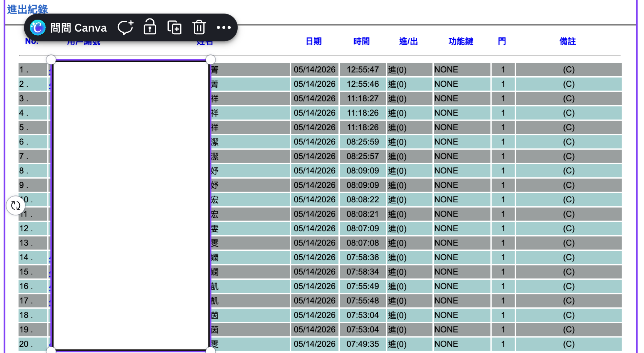The image size is (644, 353).
Task: Click the Ask Canva magic icon
Action: pyautogui.click(x=38, y=27)
